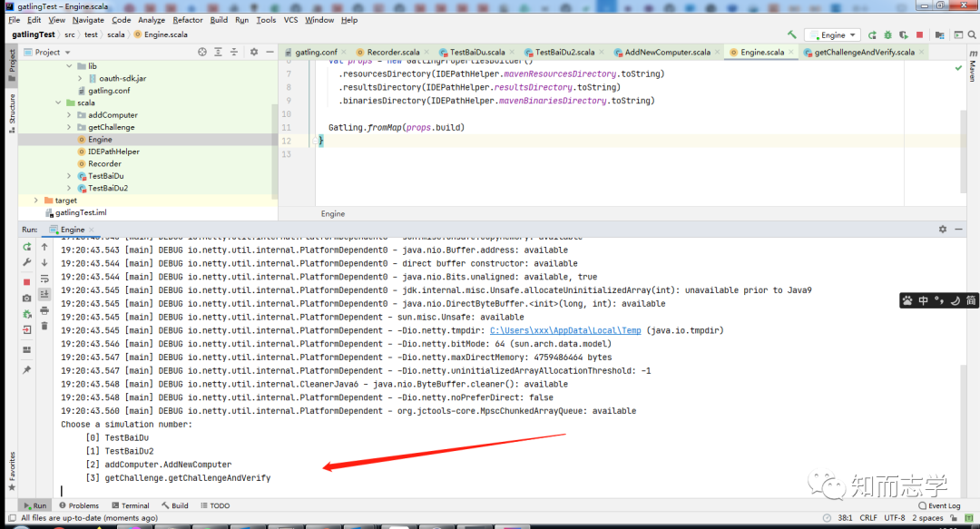Viewport: 980px width, 529px height.
Task: Click the restore layout icon in the Run panel
Action: tap(27, 349)
